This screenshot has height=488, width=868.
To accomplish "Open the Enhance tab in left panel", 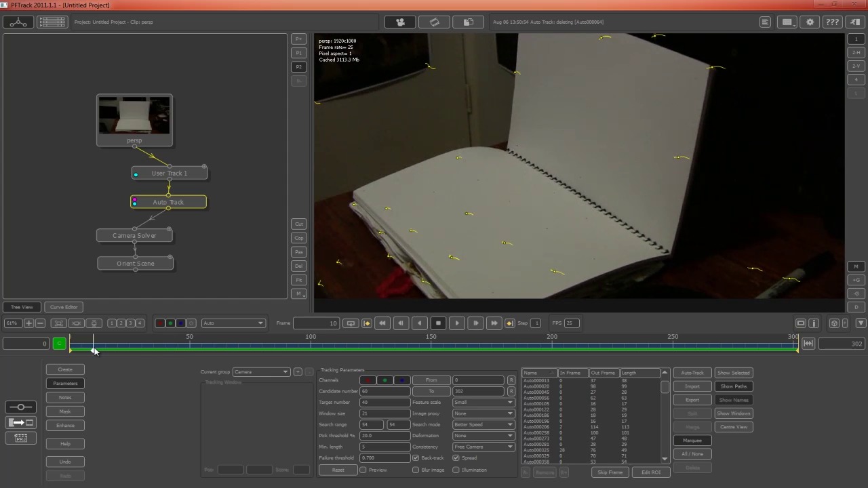I will click(x=65, y=425).
